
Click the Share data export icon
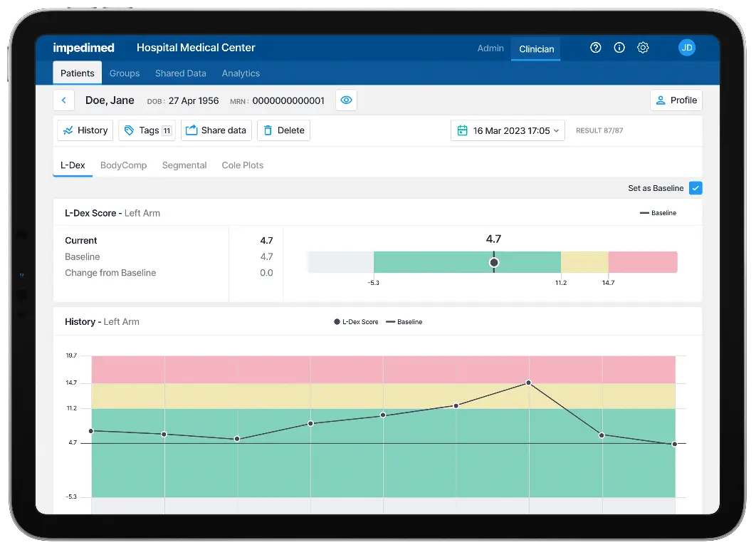(191, 130)
